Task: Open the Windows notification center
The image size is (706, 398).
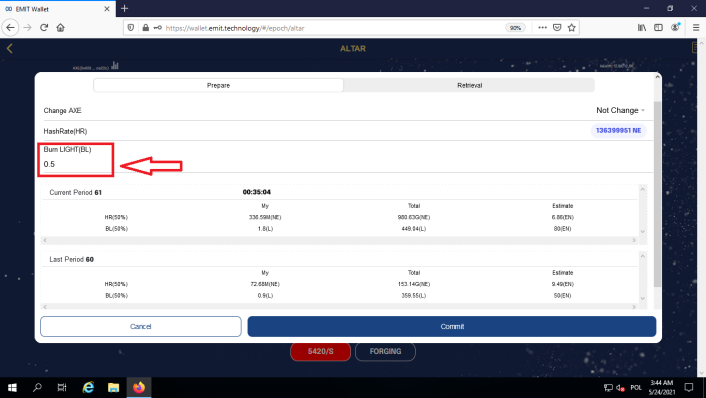Action: click(689, 387)
